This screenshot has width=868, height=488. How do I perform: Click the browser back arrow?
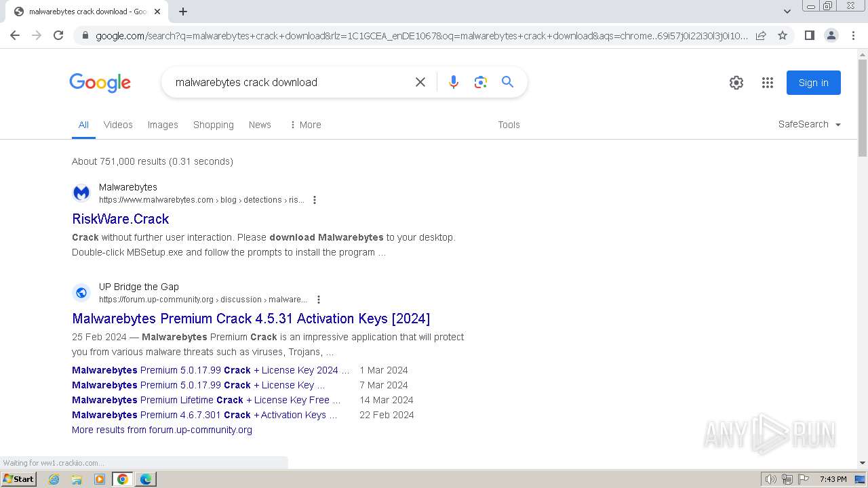tap(15, 35)
